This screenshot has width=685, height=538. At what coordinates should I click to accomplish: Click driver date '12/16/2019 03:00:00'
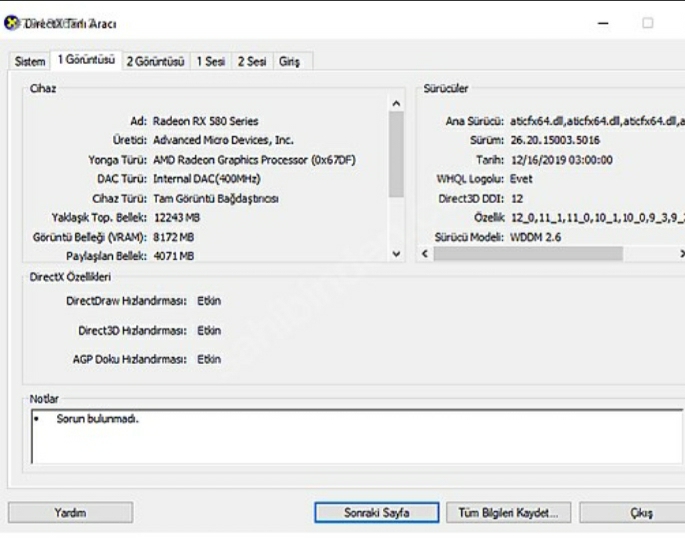pyautogui.click(x=561, y=160)
